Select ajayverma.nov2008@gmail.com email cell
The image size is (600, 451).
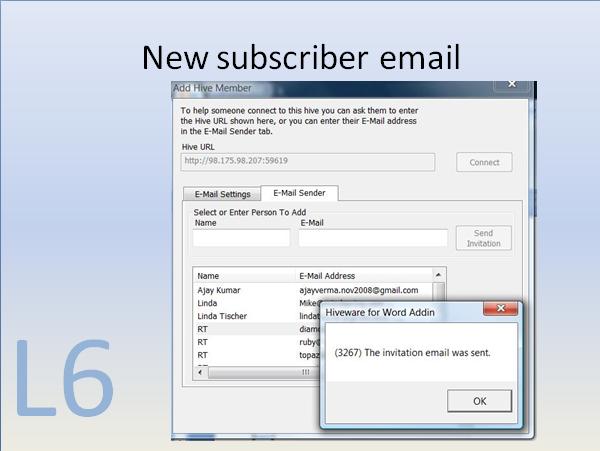359,290
